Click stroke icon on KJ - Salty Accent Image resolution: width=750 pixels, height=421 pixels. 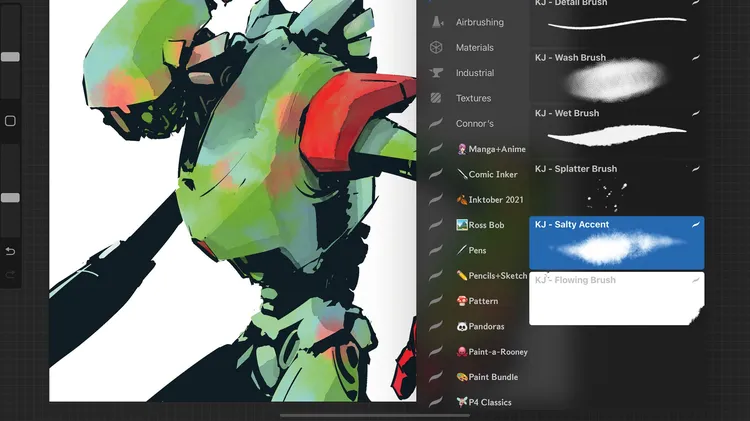[695, 224]
